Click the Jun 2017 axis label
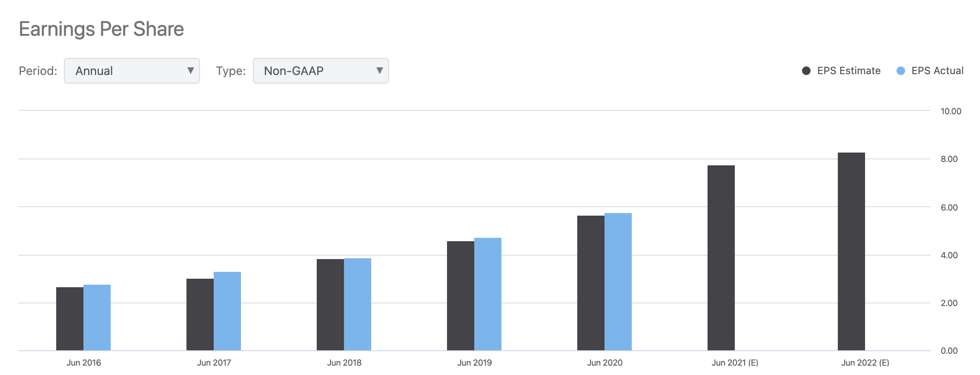The height and width of the screenshot is (375, 980). pyautogui.click(x=214, y=363)
